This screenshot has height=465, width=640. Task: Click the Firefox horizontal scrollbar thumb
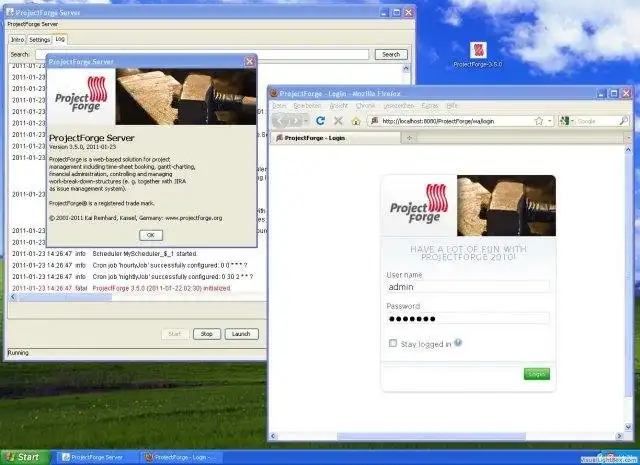[431, 436]
